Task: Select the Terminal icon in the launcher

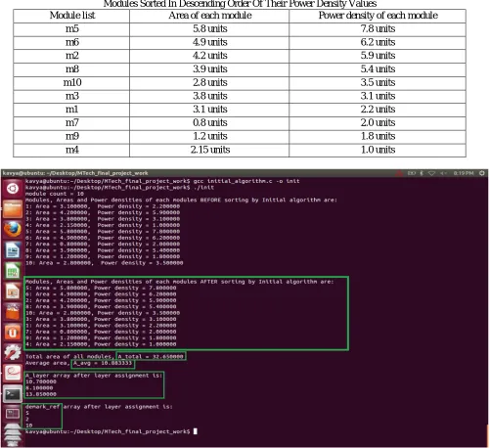Action: (x=13, y=394)
